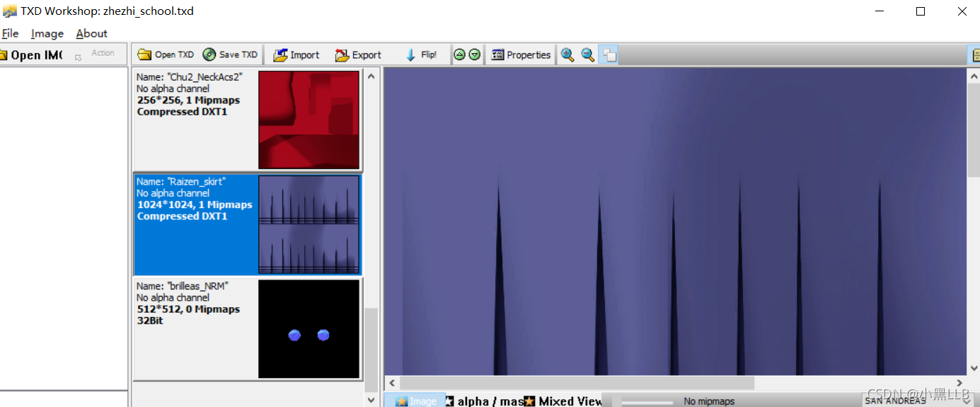Click texture list scroll up arrow

pos(371,75)
